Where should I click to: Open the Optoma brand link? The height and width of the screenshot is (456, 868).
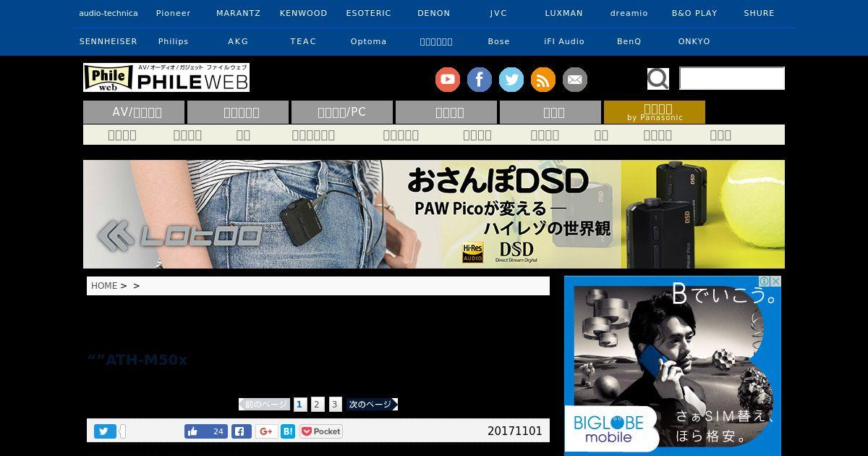tap(369, 42)
